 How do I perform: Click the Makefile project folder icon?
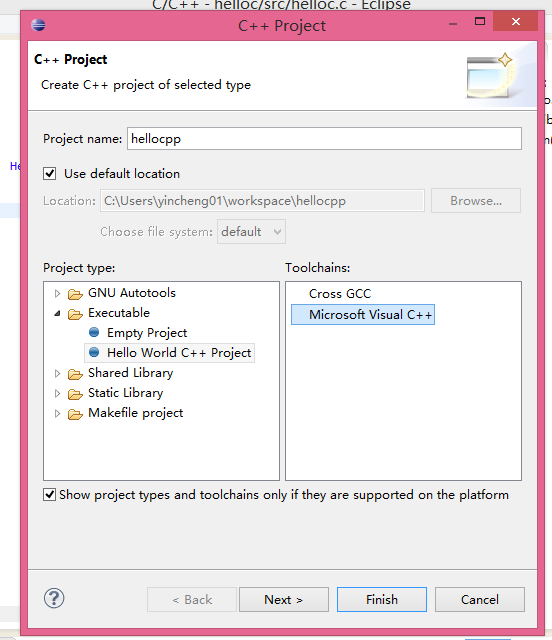pyautogui.click(x=75, y=413)
